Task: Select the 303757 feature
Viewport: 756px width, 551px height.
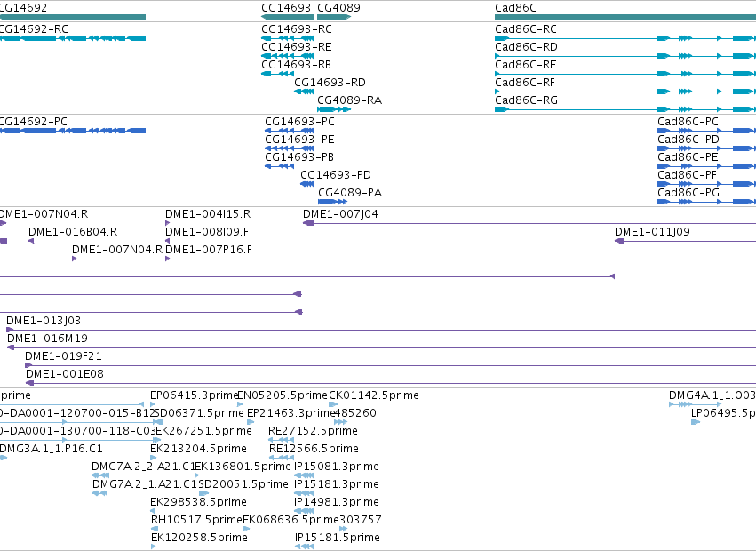Action: click(343, 530)
